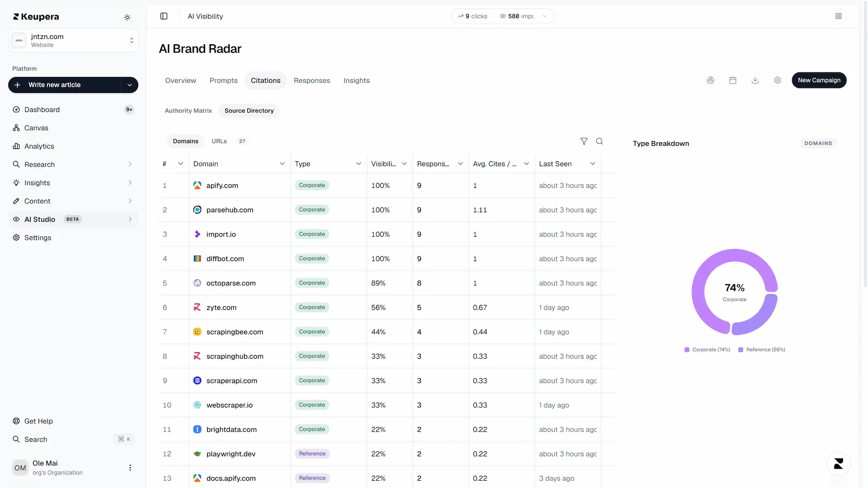Open Domain column sort dropdown
This screenshot has width=868, height=488.
coord(282,164)
